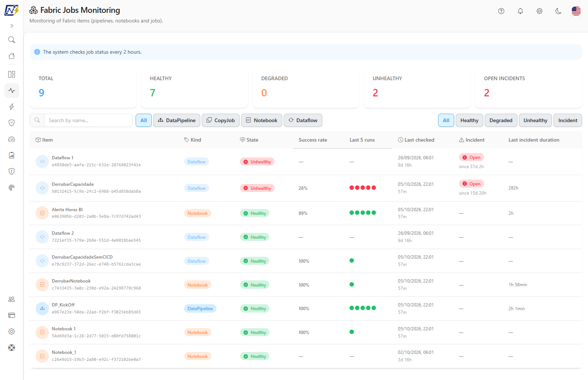This screenshot has width=588, height=380.
Task: Open the DP_KickOff item name
Action: (63, 305)
